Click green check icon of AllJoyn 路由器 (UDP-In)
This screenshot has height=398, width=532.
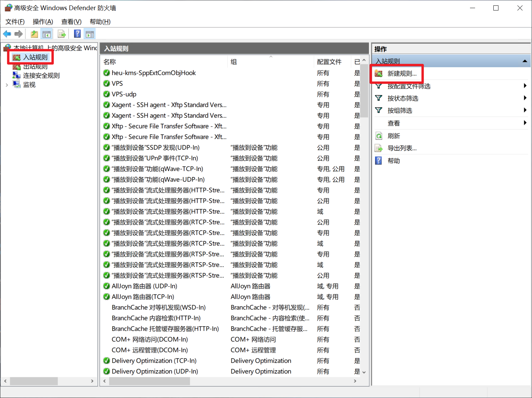107,286
